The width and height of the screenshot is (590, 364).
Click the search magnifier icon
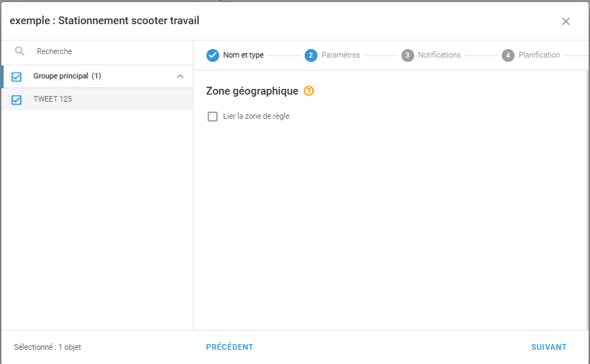(20, 51)
